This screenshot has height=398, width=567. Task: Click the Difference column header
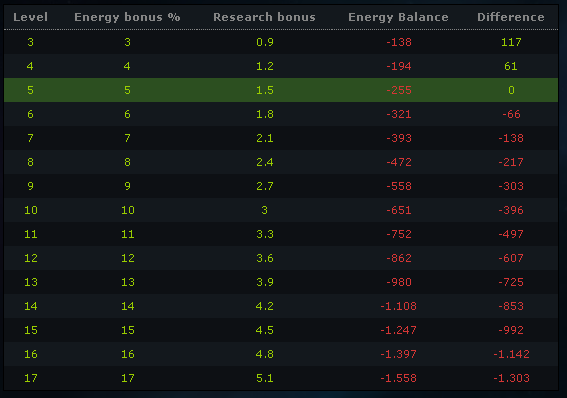click(511, 17)
